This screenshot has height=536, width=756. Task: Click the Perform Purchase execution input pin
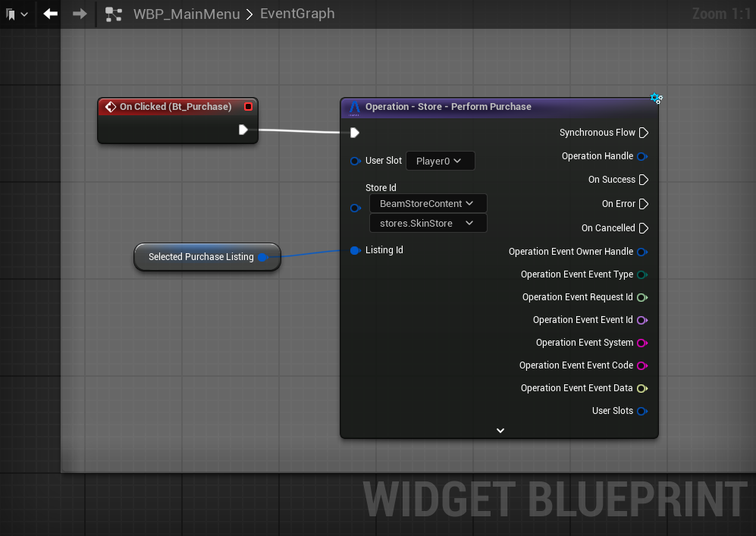point(354,133)
